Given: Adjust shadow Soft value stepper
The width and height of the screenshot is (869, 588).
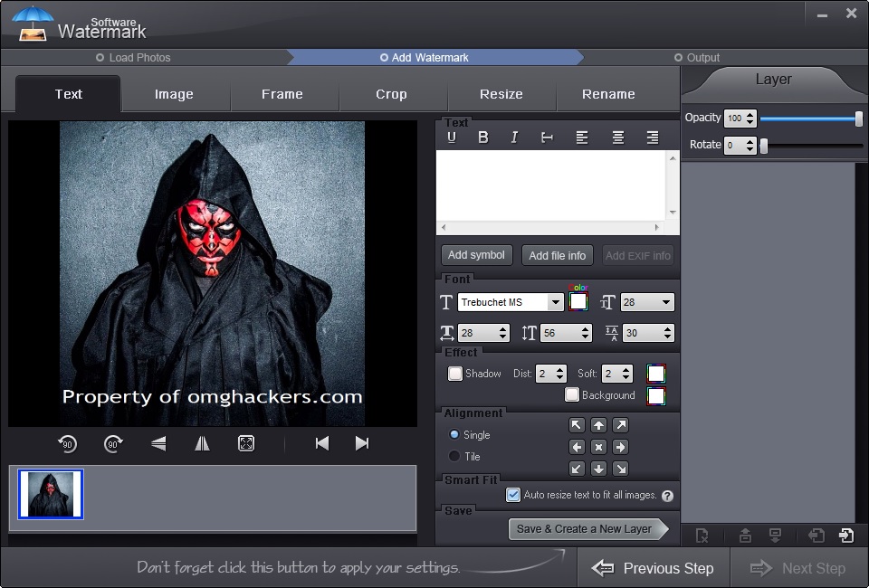Looking at the screenshot, I should 625,374.
